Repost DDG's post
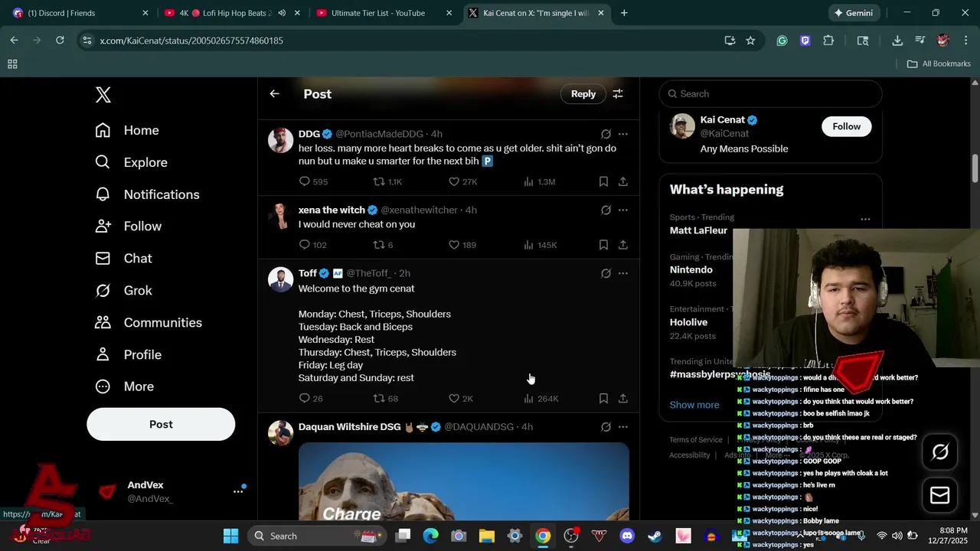 point(387,181)
